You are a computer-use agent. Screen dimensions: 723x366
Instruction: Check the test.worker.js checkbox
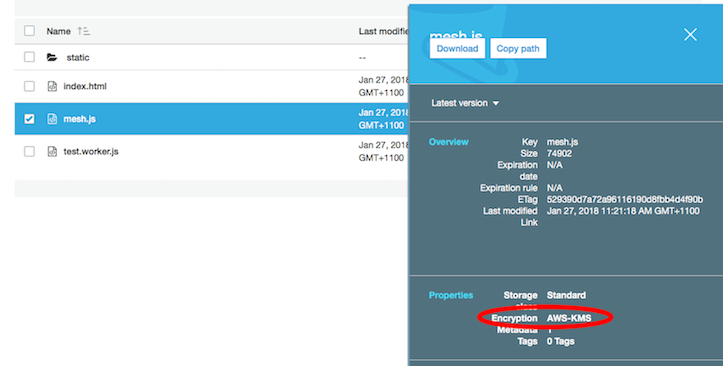[30, 151]
